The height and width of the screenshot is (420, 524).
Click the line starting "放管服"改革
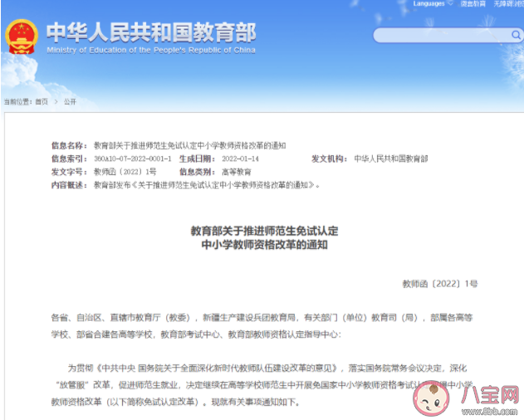point(264,385)
